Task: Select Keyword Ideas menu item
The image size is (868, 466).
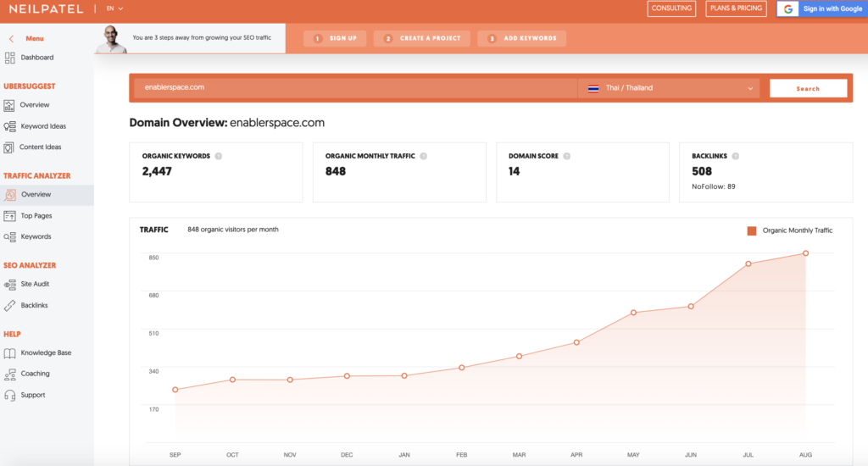Action: (x=43, y=126)
